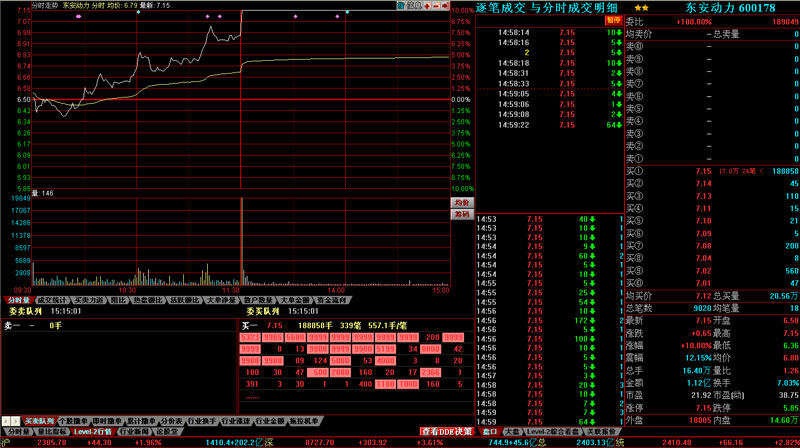Click the 买一 9965 order cell in buy queue
Image resolution: width=800 pixels, height=448 pixels.
(x=272, y=339)
